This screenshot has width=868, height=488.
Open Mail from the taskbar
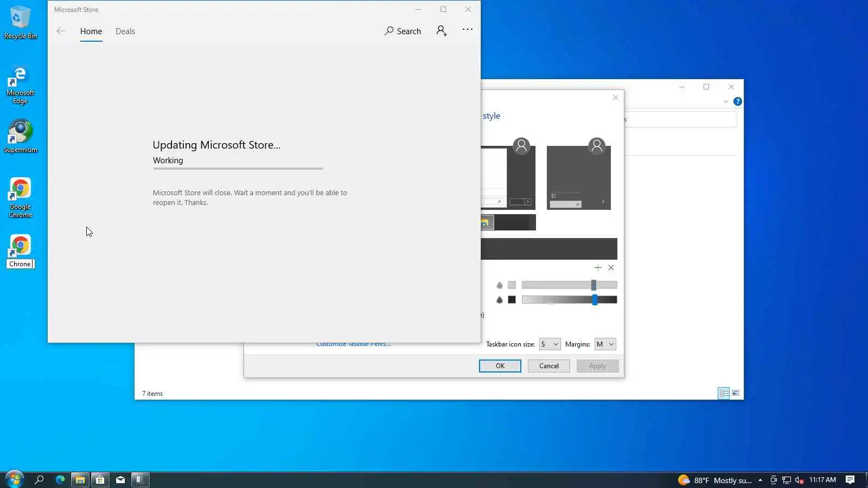[x=120, y=479]
